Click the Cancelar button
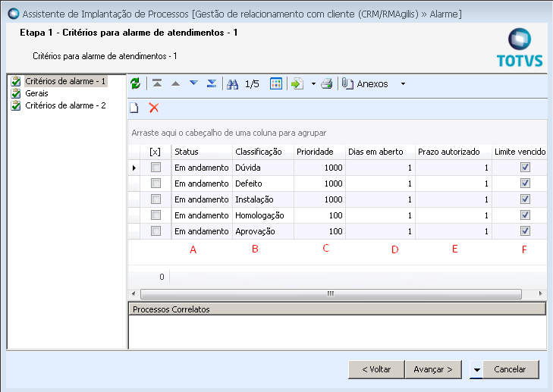 point(511,369)
